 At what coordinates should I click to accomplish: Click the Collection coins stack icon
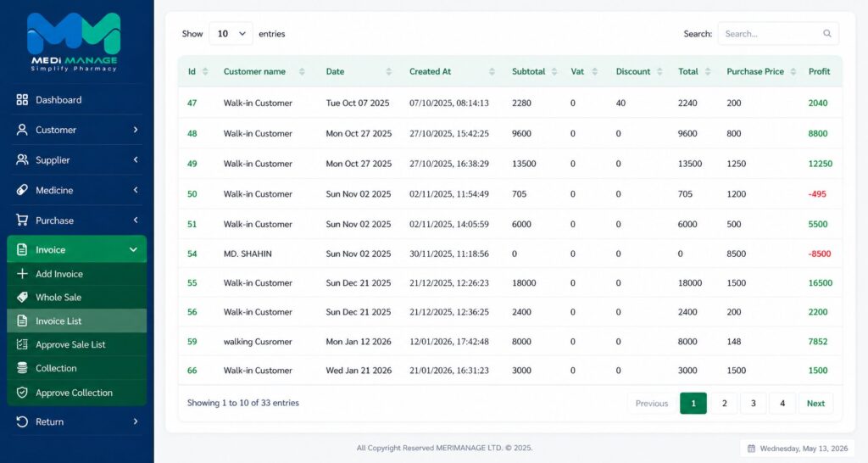(x=22, y=368)
